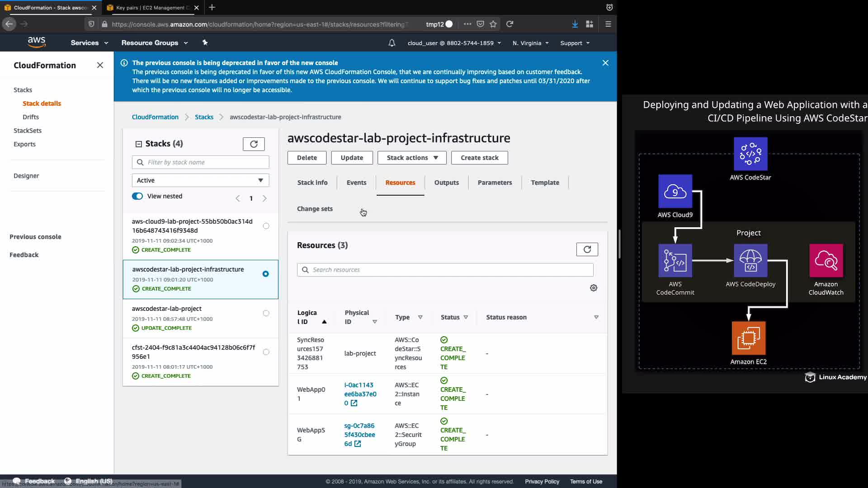Switch to the Events tab
Viewport: 868px width, 488px height.
coord(356,183)
